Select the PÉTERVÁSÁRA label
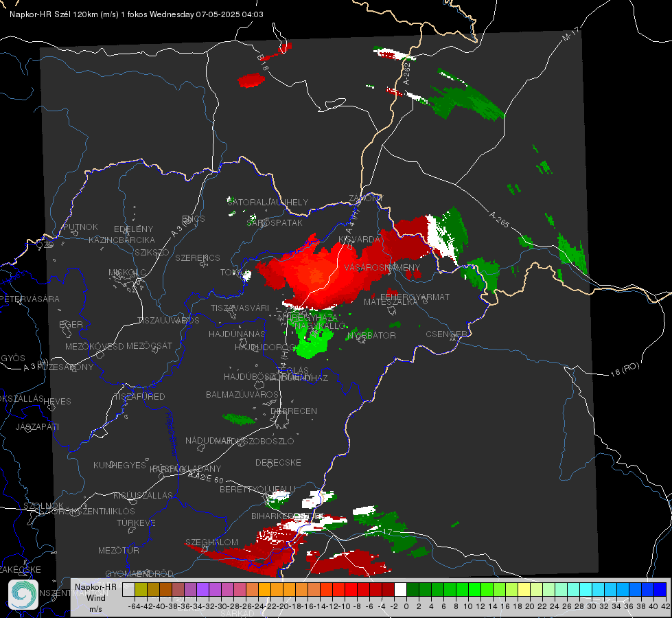672x618 pixels. point(30,299)
